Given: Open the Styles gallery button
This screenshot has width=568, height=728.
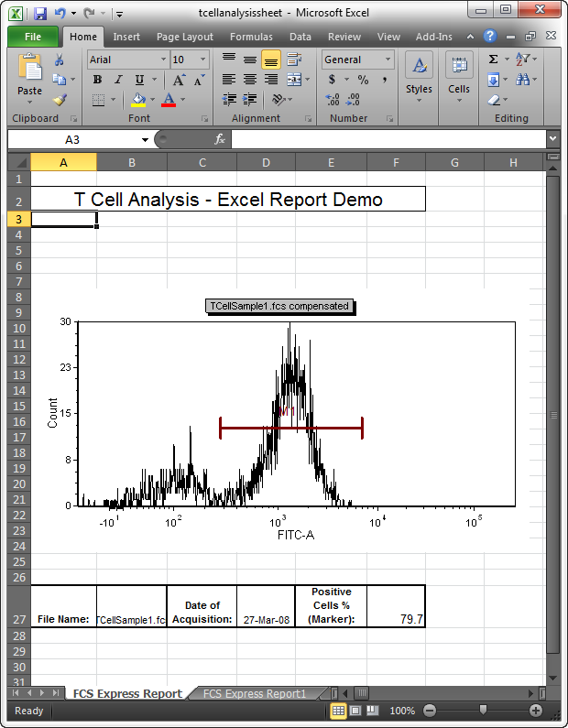Looking at the screenshot, I should (419, 78).
